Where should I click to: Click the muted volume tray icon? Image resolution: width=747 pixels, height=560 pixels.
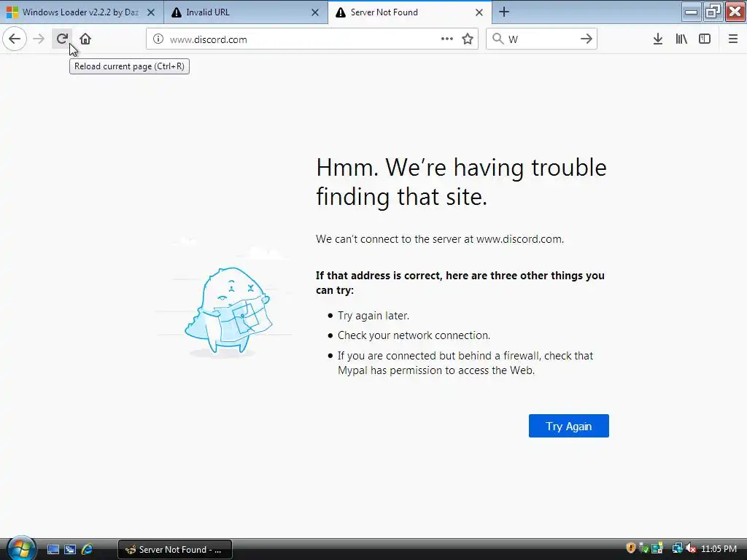pos(690,548)
